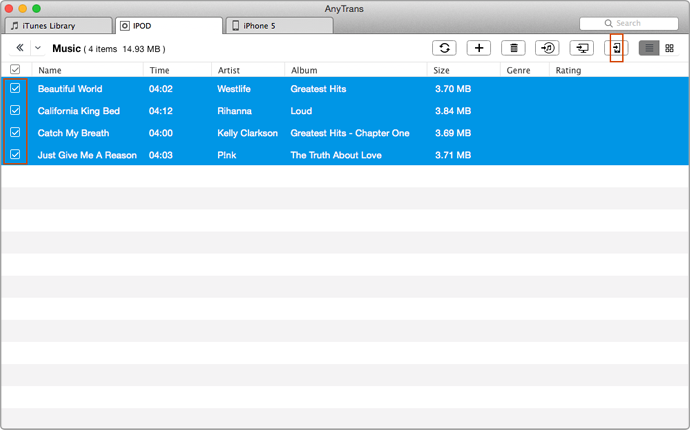This screenshot has width=690, height=430.
Task: Click the Search field
Action: pos(629,23)
